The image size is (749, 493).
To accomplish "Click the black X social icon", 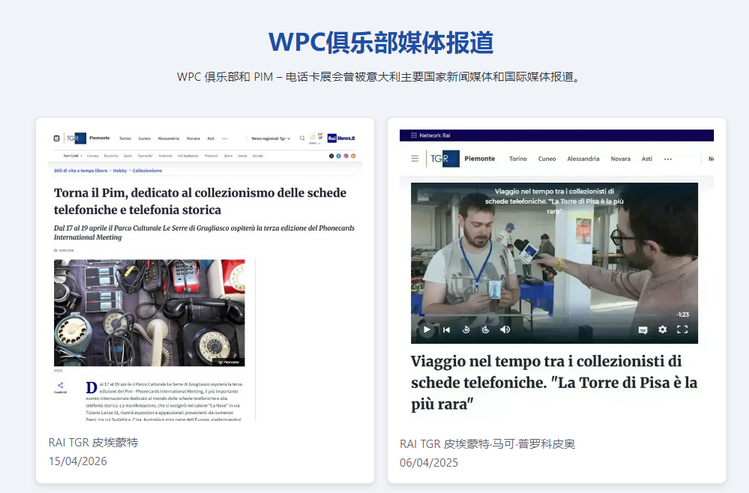I will point(331,156).
